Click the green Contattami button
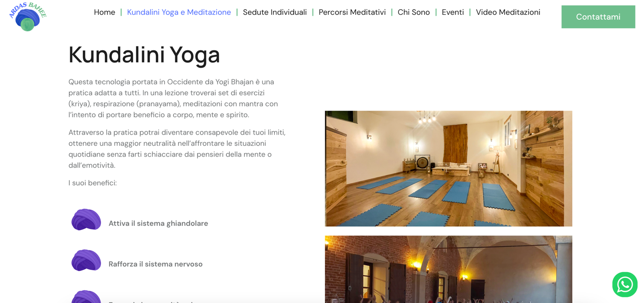644x303 pixels. (x=598, y=17)
